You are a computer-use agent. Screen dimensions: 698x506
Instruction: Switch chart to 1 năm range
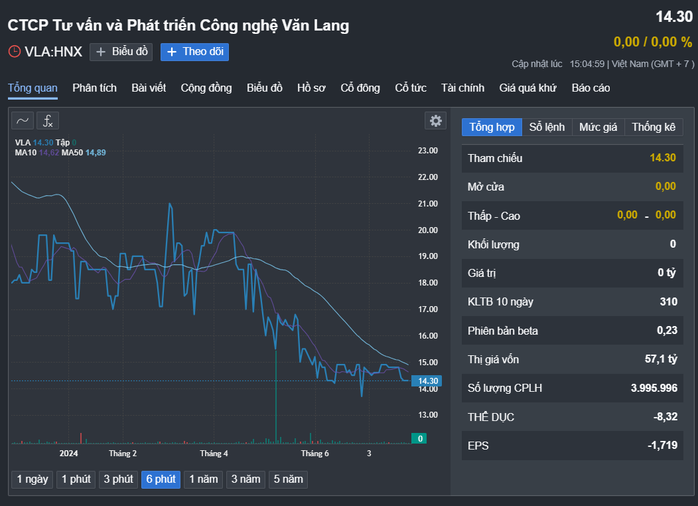pos(203,479)
